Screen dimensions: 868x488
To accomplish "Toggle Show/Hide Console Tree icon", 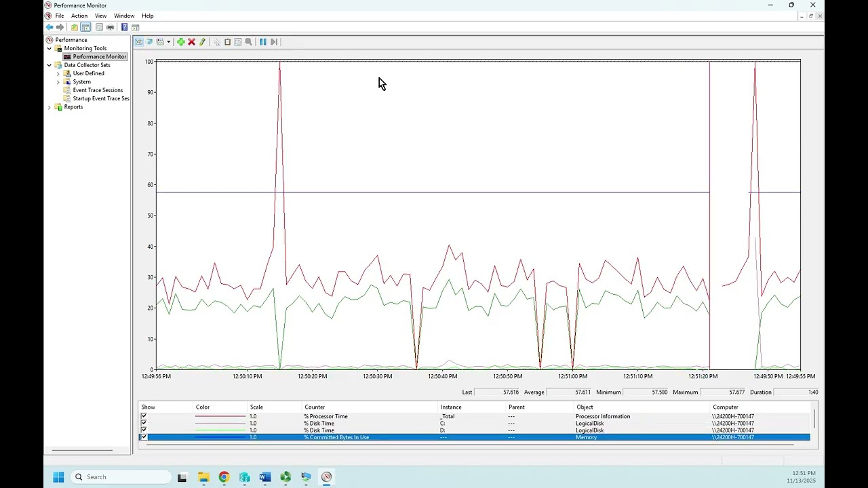I will [85, 27].
